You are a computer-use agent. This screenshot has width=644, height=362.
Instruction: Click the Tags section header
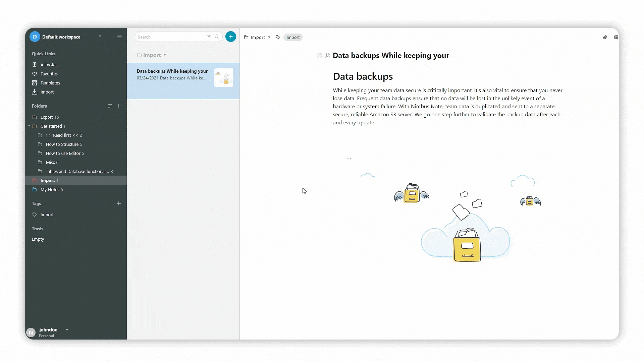[x=36, y=203]
